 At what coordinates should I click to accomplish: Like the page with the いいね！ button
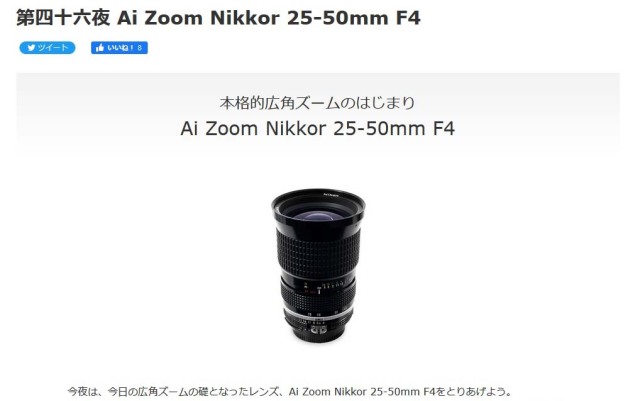(119, 48)
